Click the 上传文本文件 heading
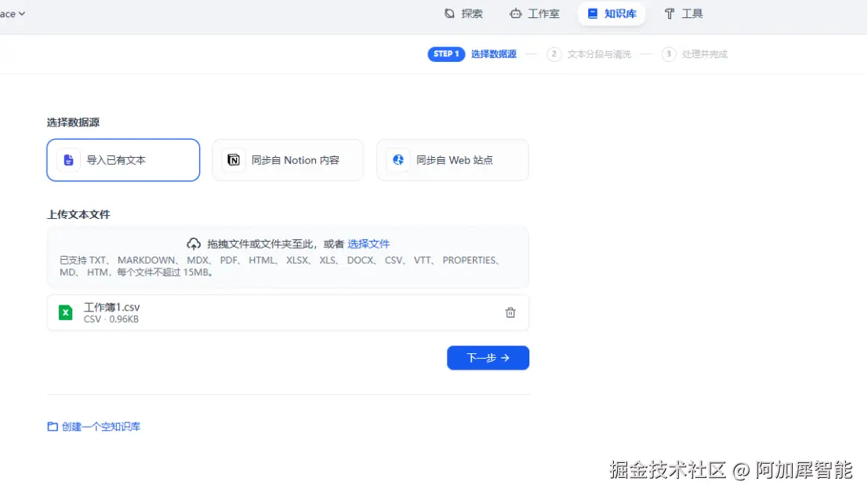 78,214
